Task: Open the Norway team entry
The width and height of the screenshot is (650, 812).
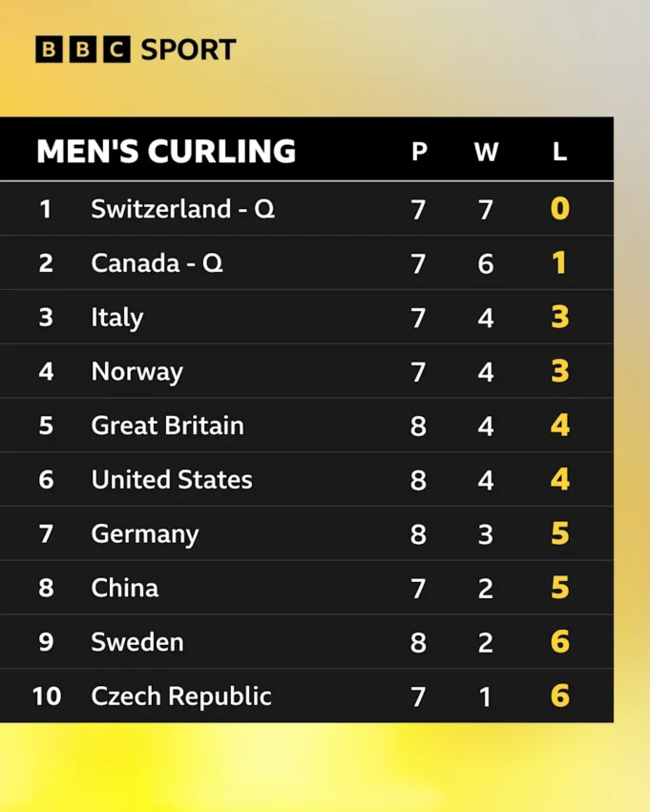Action: (x=136, y=371)
